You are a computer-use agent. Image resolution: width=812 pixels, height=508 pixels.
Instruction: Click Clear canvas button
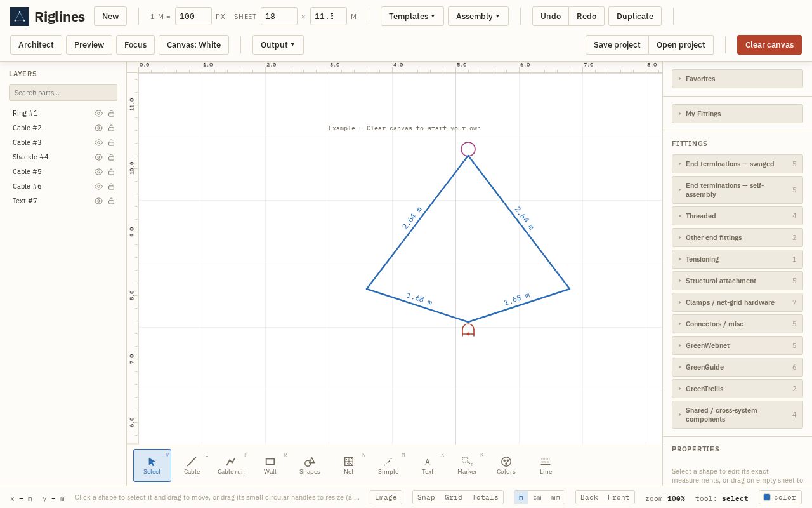(769, 45)
